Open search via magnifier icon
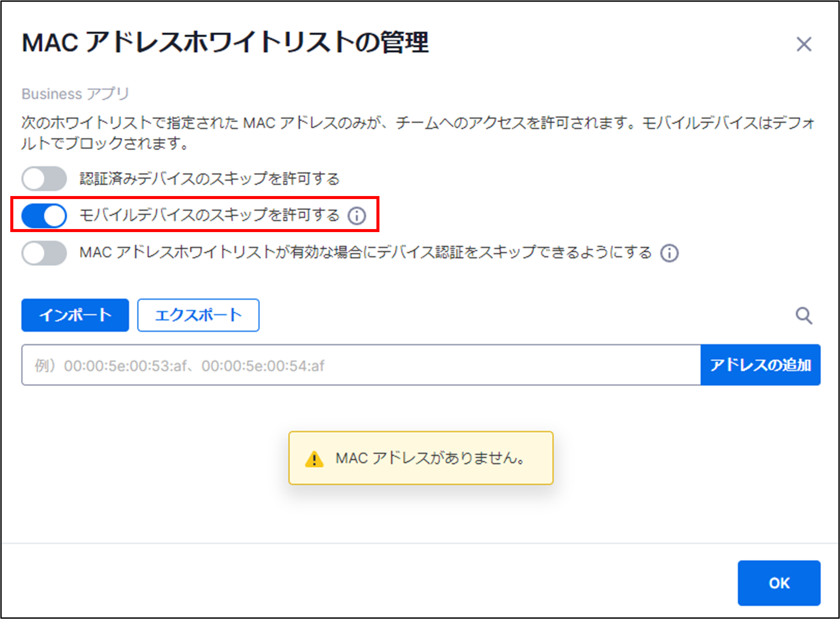 (x=804, y=316)
